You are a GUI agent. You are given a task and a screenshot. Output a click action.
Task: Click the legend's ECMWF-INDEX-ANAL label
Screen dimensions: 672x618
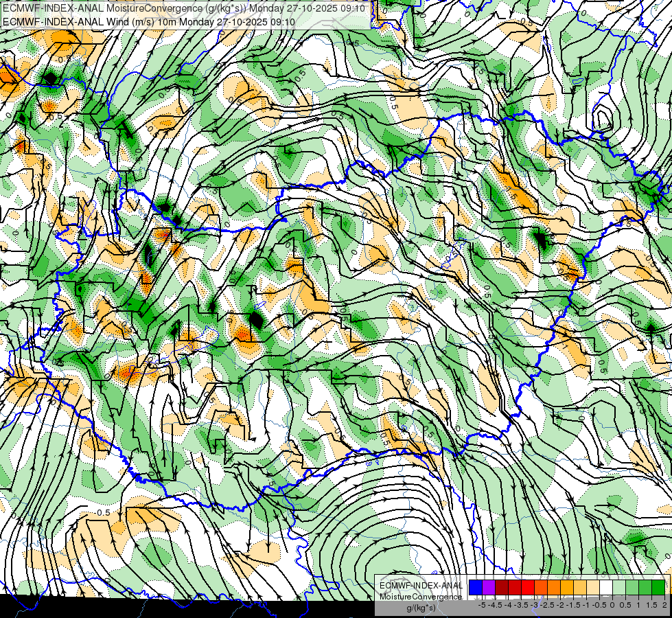[421, 586]
